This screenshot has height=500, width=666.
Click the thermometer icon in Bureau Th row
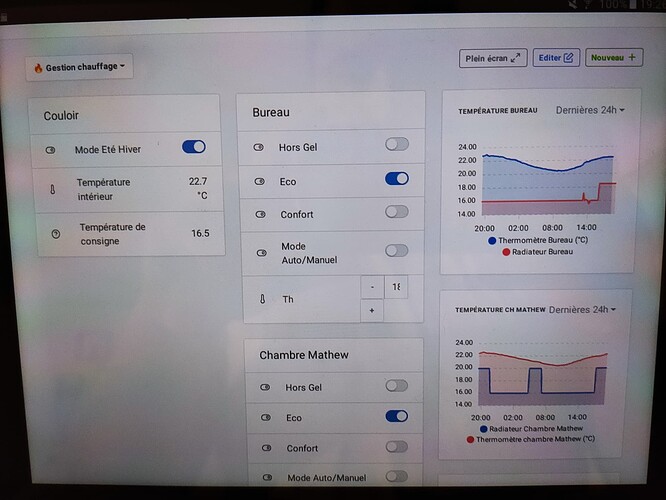coord(262,299)
